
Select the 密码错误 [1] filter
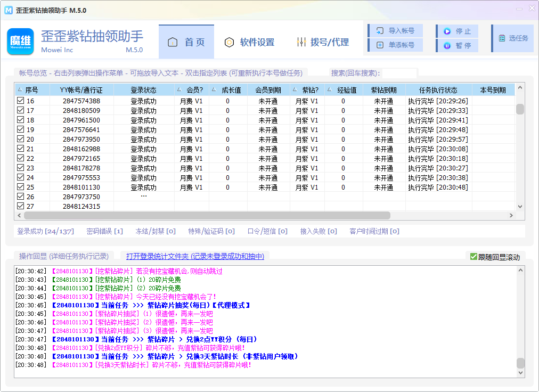(x=104, y=231)
